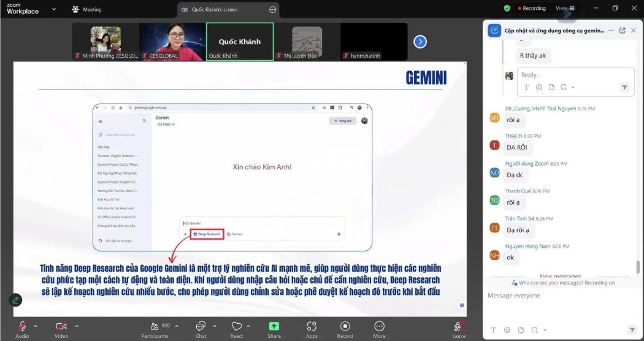Viewport: 644px width, 341px height.
Task: Close the chat panel
Action: pyautogui.click(x=634, y=31)
